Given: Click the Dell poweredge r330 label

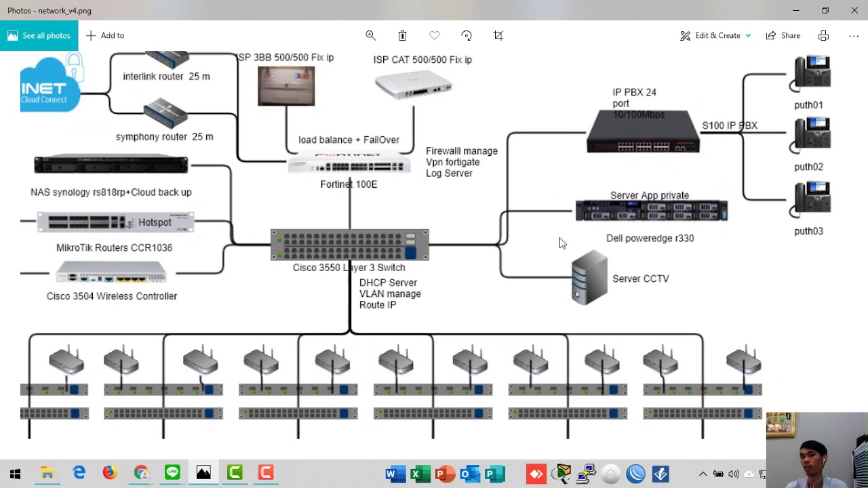Looking at the screenshot, I should coord(650,239).
